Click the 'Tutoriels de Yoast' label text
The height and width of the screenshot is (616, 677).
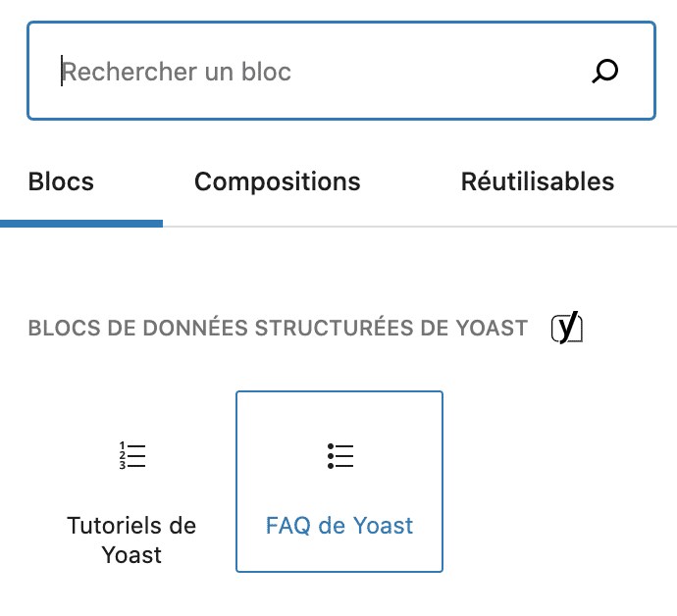[x=131, y=540]
